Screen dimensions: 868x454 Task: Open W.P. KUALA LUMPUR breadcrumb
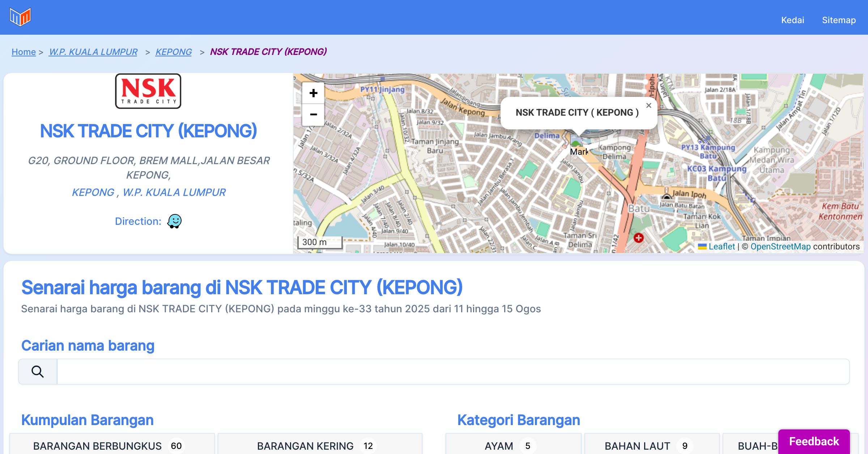(x=93, y=52)
